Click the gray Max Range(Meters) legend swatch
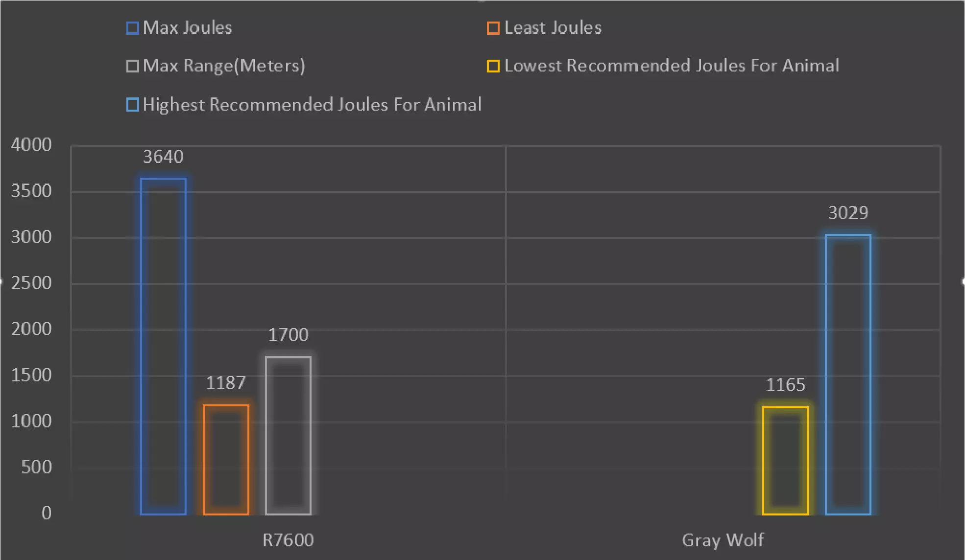The width and height of the screenshot is (965, 560). [132, 66]
